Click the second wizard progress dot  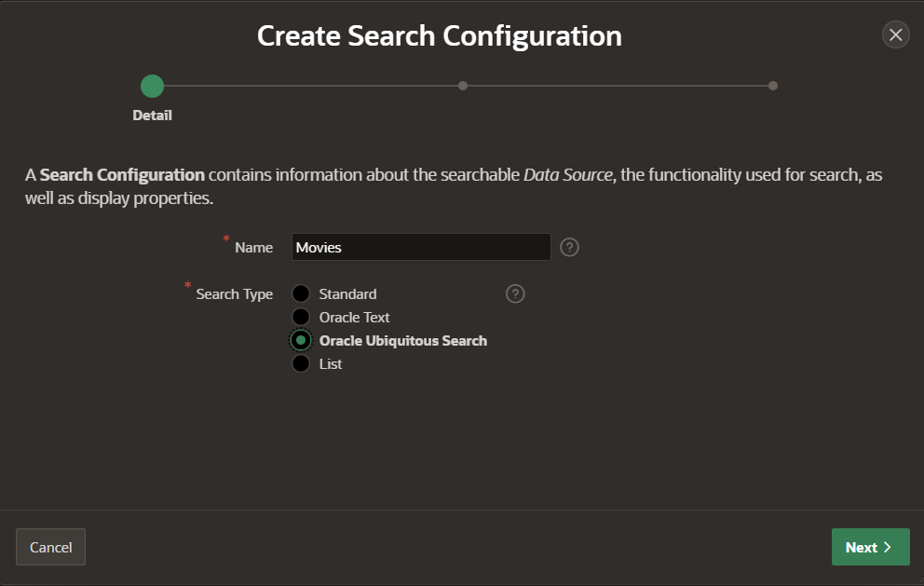[463, 85]
